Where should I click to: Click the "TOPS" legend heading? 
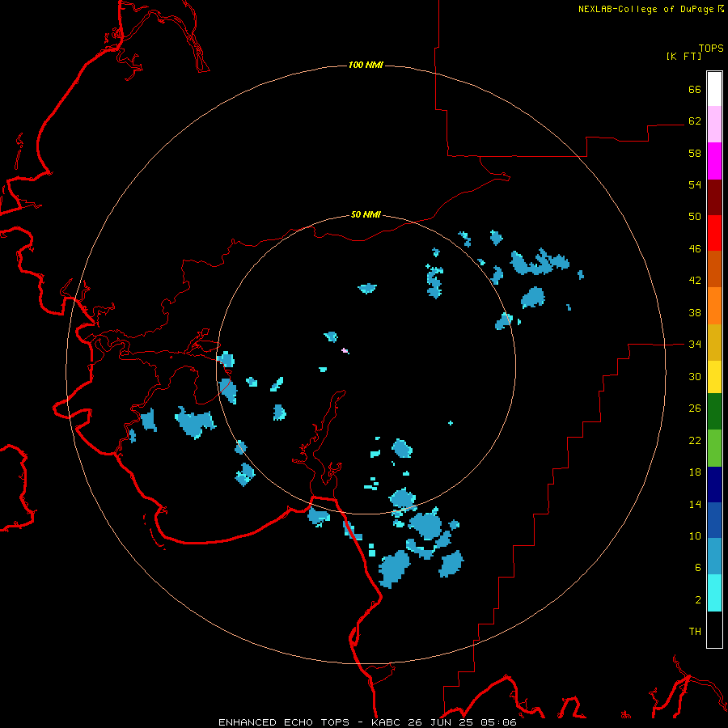tap(711, 49)
